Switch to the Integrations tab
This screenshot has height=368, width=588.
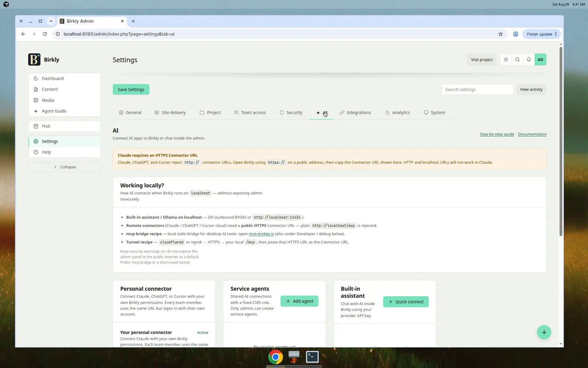[x=355, y=113]
